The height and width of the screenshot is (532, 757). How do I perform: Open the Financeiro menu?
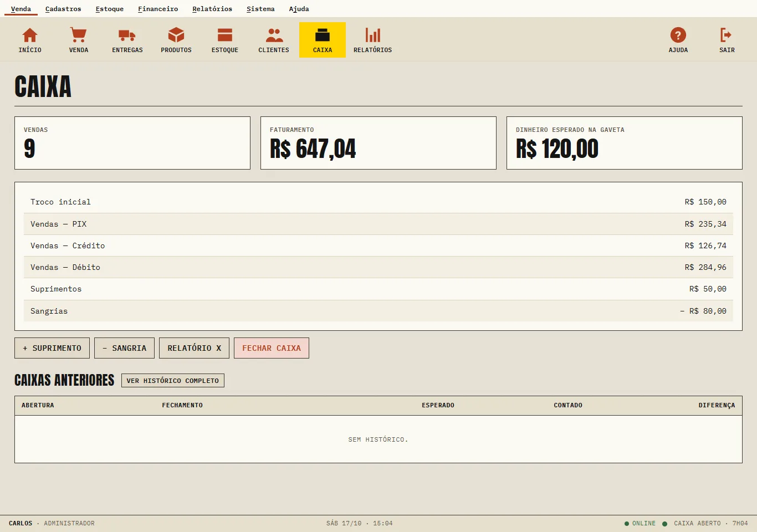[x=158, y=9]
